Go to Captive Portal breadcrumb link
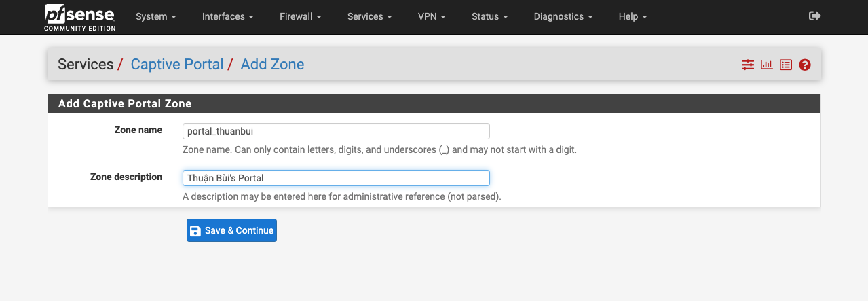The height and width of the screenshot is (301, 868). pos(177,65)
